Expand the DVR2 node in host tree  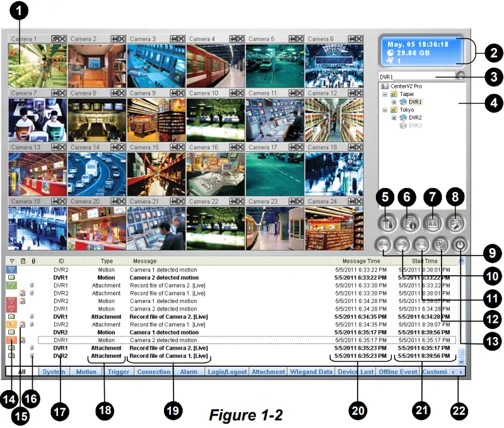coord(394,117)
